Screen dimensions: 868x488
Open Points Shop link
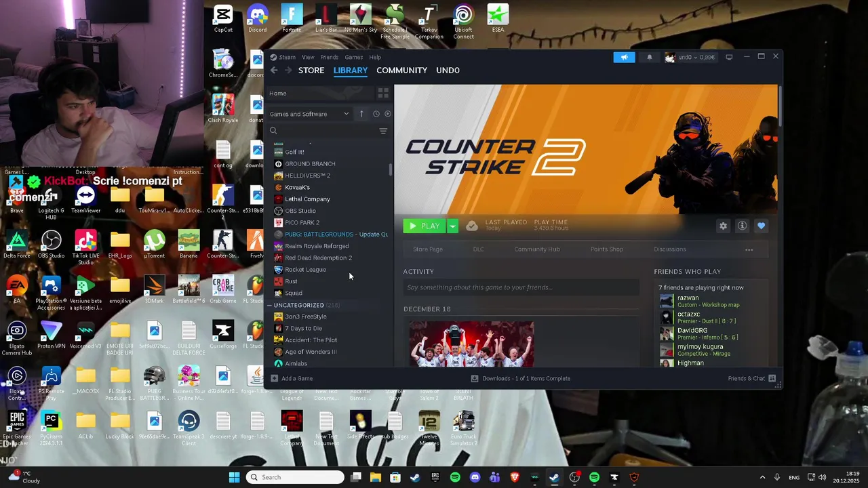point(606,249)
